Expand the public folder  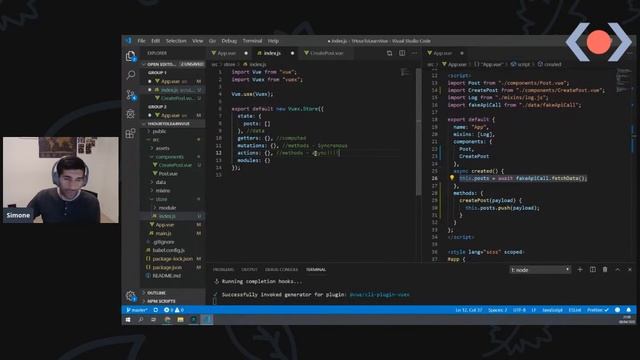pyautogui.click(x=159, y=131)
